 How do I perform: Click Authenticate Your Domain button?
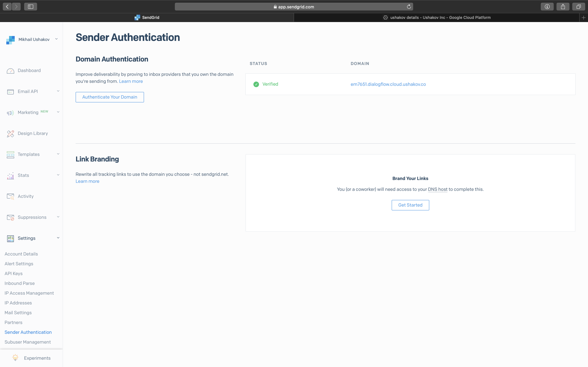point(110,97)
